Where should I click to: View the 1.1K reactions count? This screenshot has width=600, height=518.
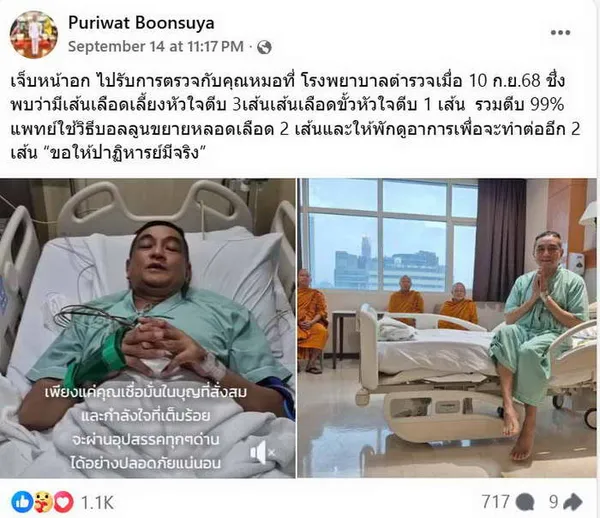97,502
